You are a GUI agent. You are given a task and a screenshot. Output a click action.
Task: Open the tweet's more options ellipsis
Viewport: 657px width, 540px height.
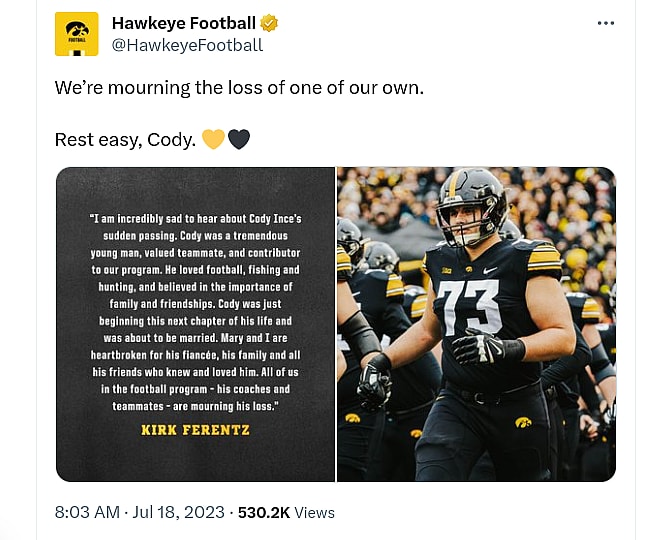606,23
